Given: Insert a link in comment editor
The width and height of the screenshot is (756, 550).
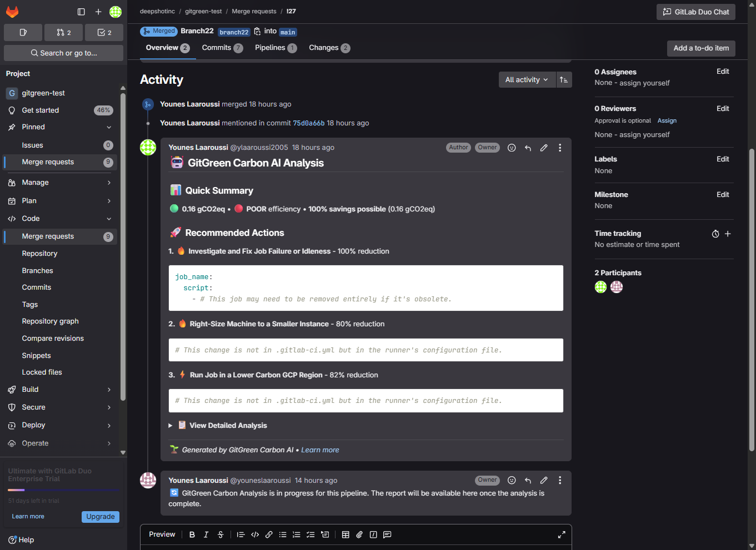Looking at the screenshot, I should click(x=269, y=534).
